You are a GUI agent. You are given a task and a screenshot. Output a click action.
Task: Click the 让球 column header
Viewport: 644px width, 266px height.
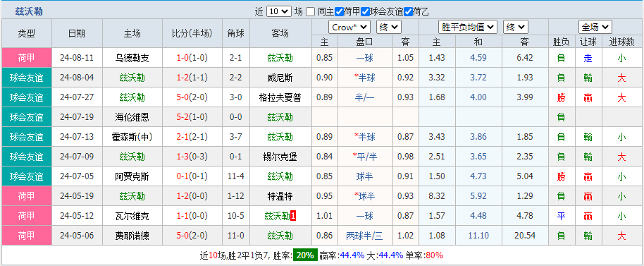tap(588, 42)
